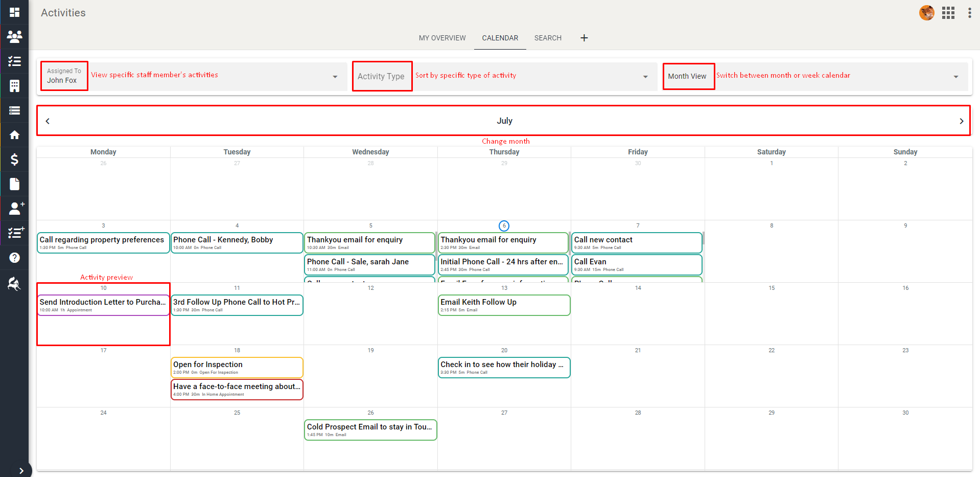Open the Properties building icon
980x477 pixels.
14,85
